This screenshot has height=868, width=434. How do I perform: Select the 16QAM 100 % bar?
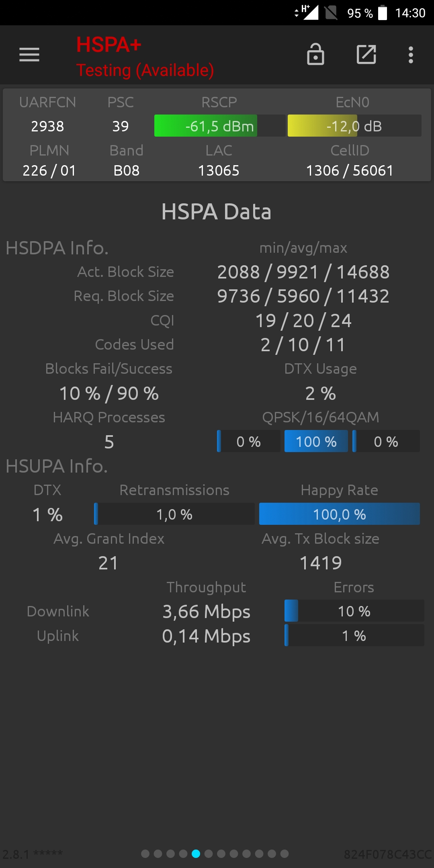[316, 441]
